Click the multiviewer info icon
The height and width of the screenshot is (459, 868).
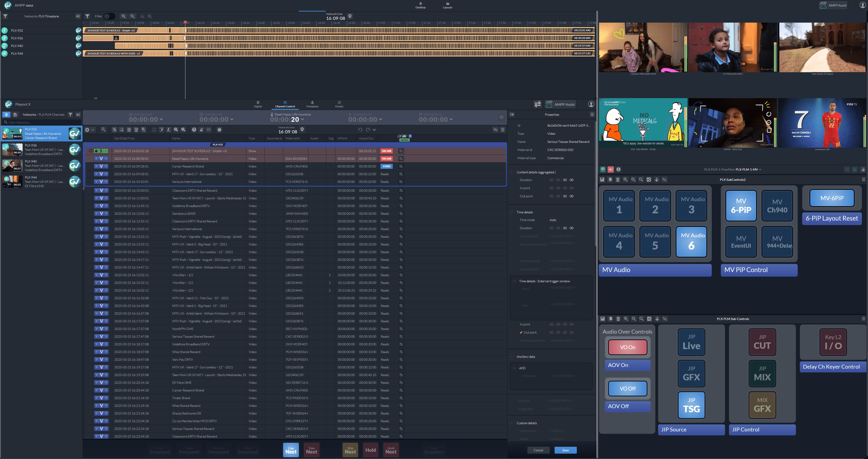pyautogui.click(x=618, y=169)
